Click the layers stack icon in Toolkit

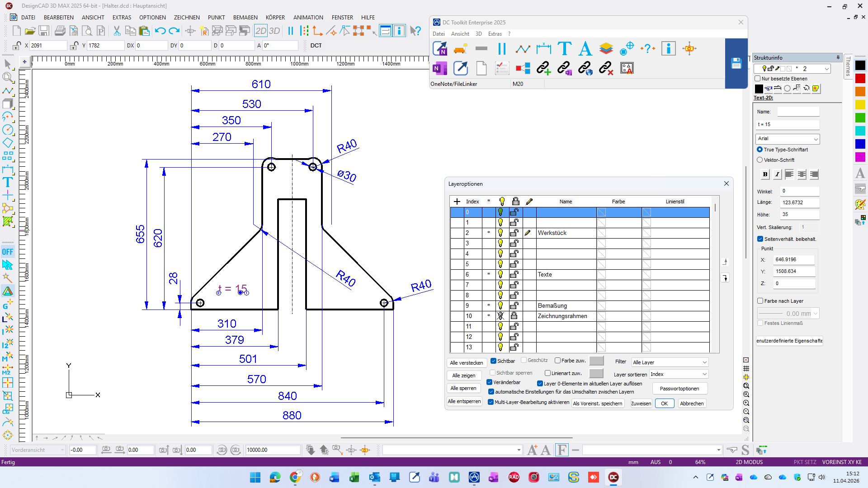(x=606, y=48)
